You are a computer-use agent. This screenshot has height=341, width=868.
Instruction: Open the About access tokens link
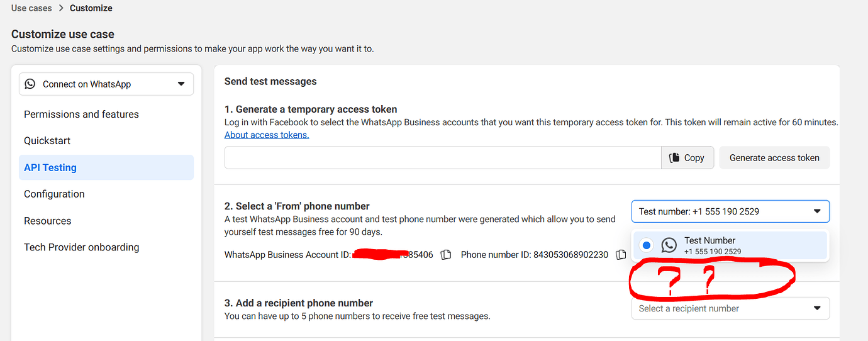click(x=267, y=135)
